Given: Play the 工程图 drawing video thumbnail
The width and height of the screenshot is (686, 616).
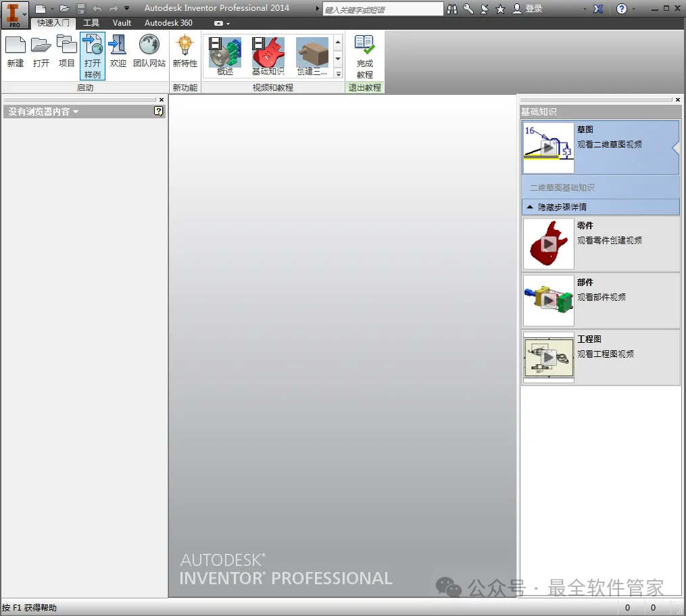Looking at the screenshot, I should click(x=549, y=357).
